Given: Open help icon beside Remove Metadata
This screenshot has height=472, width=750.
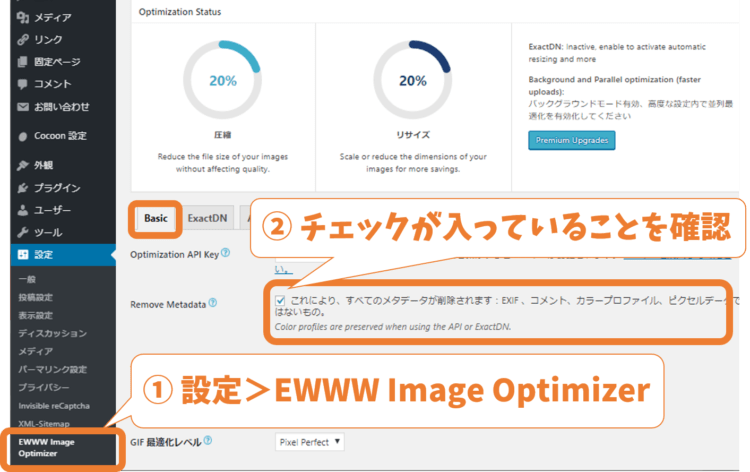Looking at the screenshot, I should [x=213, y=303].
